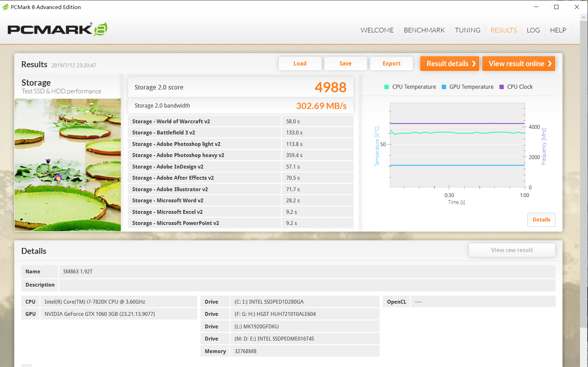Click the vertical scrollbar up arrow

[584, 17]
